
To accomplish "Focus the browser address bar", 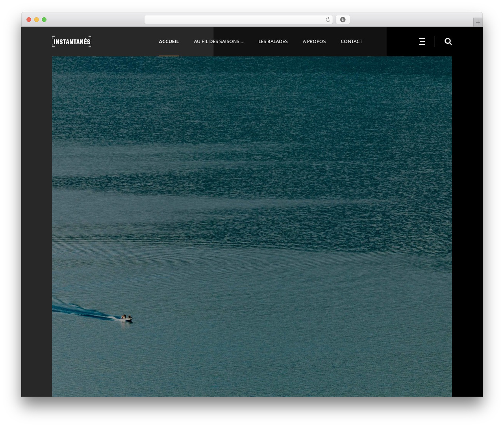I will [239, 20].
